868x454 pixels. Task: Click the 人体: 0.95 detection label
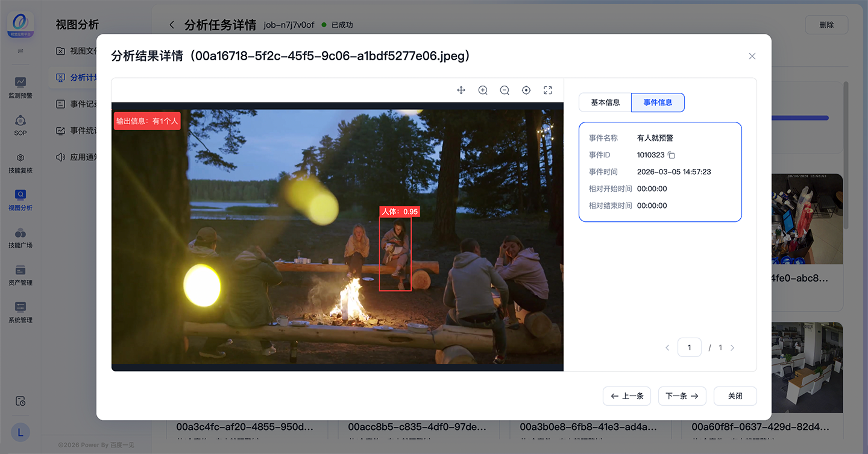tap(399, 212)
